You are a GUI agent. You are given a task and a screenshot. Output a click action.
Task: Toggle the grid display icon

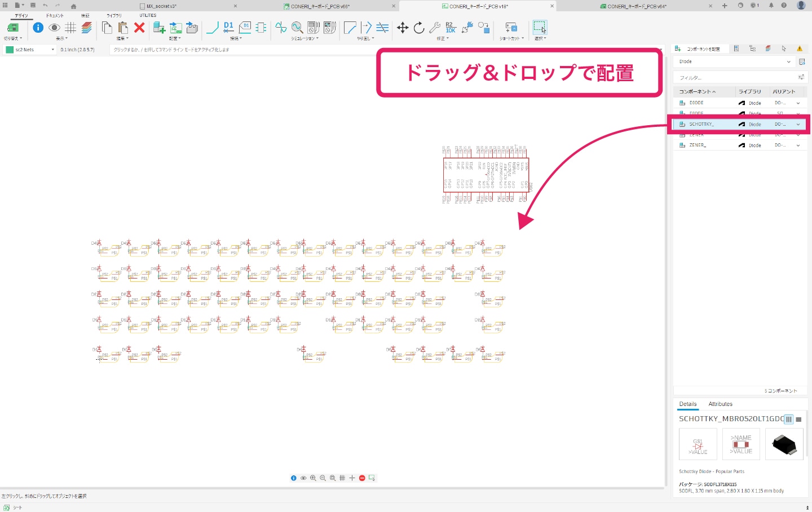tap(70, 28)
